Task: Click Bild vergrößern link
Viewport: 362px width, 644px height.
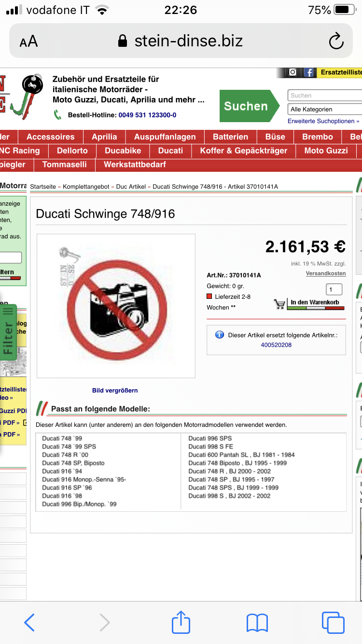Action: (x=115, y=390)
